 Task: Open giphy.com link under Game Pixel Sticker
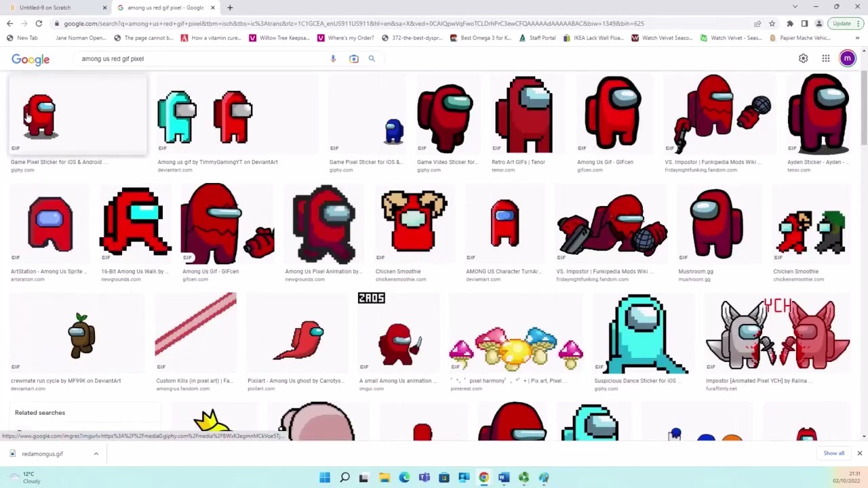pos(22,170)
